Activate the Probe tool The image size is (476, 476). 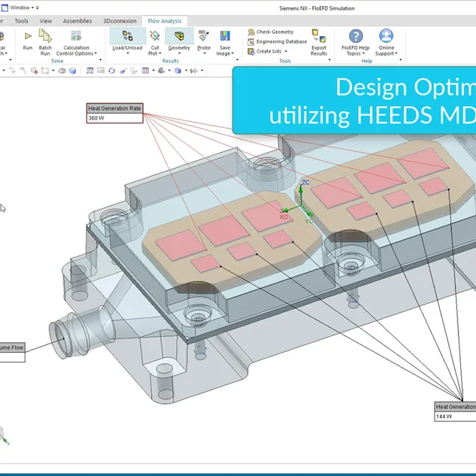click(204, 42)
